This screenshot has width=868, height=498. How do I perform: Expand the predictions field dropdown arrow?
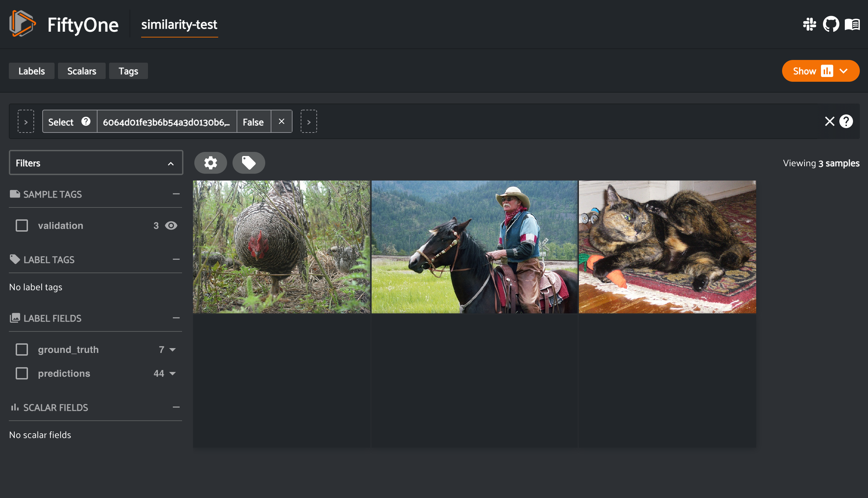173,373
